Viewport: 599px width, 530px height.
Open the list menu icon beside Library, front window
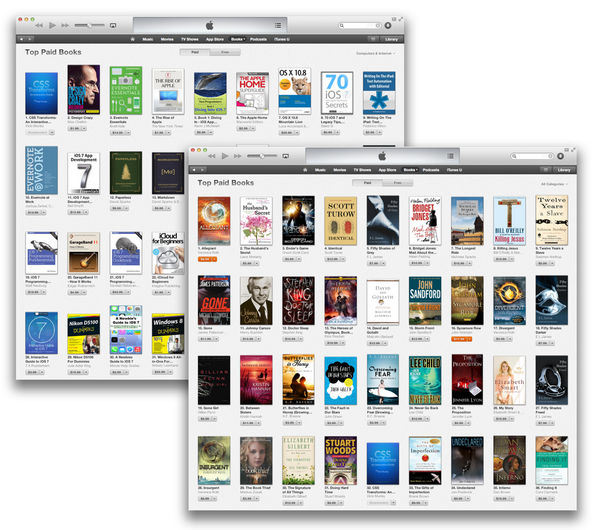click(546, 170)
